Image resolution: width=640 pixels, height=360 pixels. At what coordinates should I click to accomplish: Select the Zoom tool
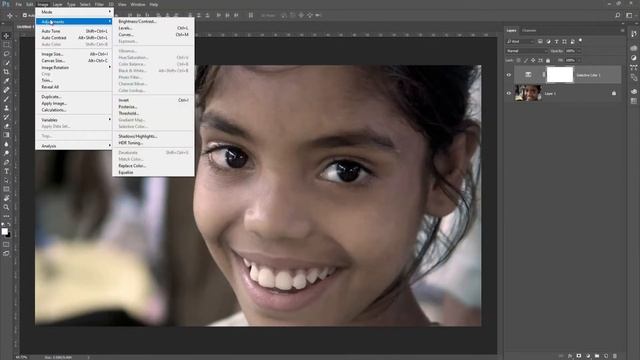[6, 207]
